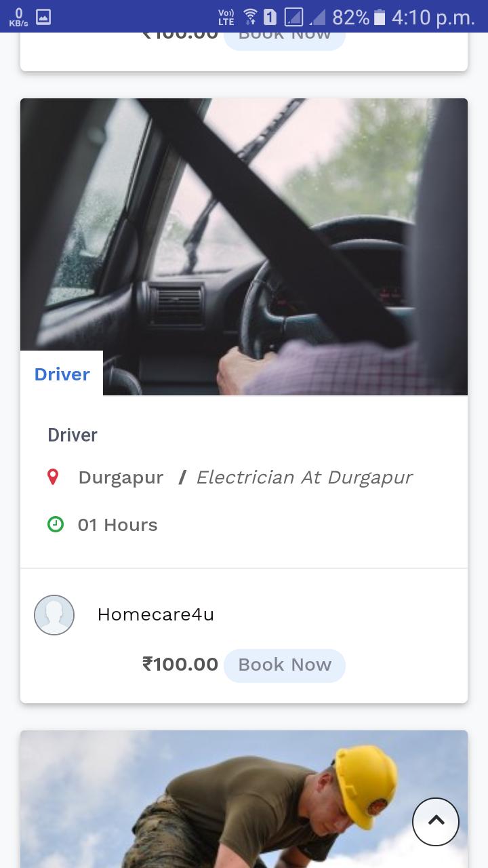488x868 pixels.
Task: Open the worker with yellow helmet photo
Action: click(x=244, y=799)
